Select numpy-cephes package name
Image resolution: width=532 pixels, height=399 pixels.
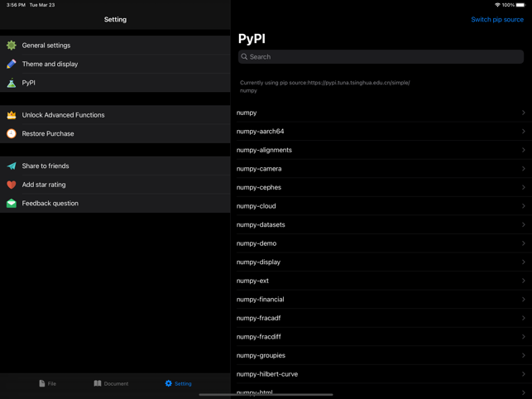click(x=259, y=187)
